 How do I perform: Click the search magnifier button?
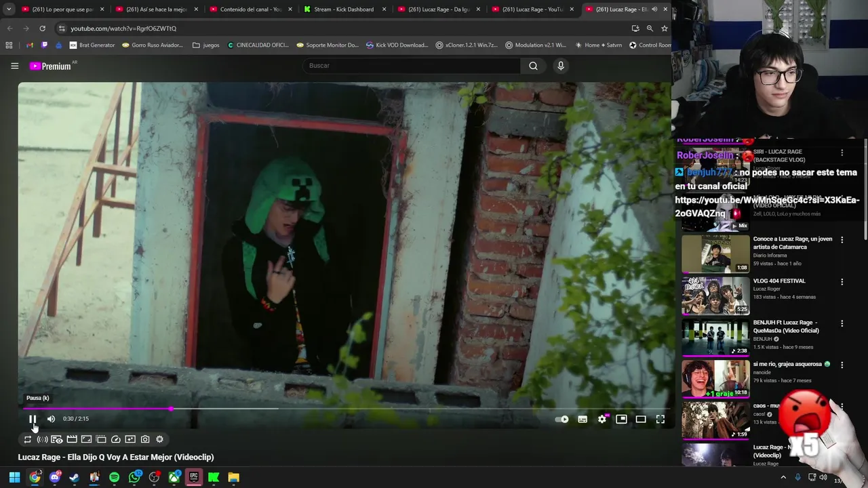(x=533, y=66)
